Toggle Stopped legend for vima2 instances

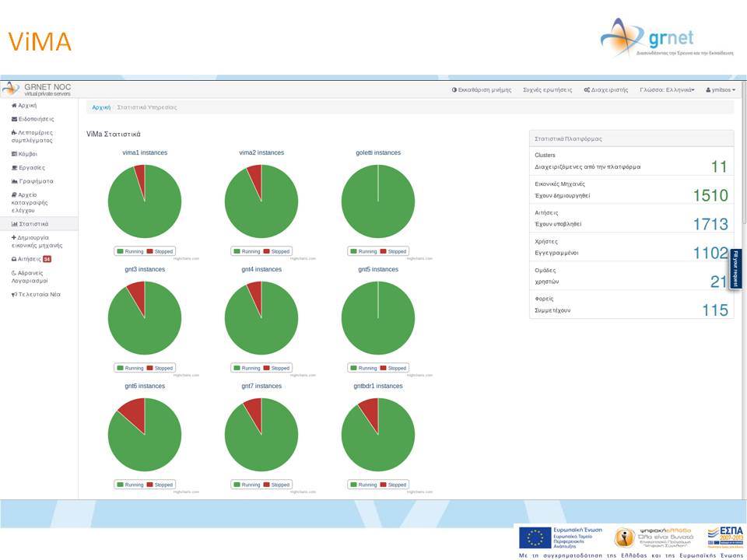pos(277,251)
